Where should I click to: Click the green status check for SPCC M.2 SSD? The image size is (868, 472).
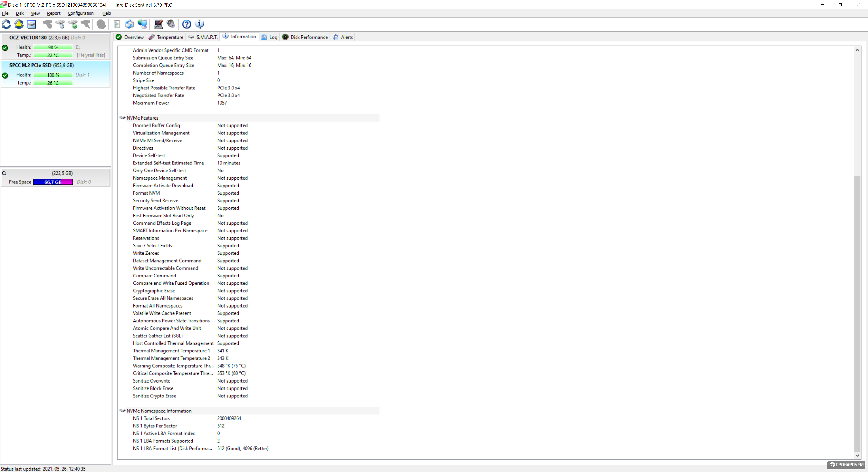pyautogui.click(x=5, y=75)
